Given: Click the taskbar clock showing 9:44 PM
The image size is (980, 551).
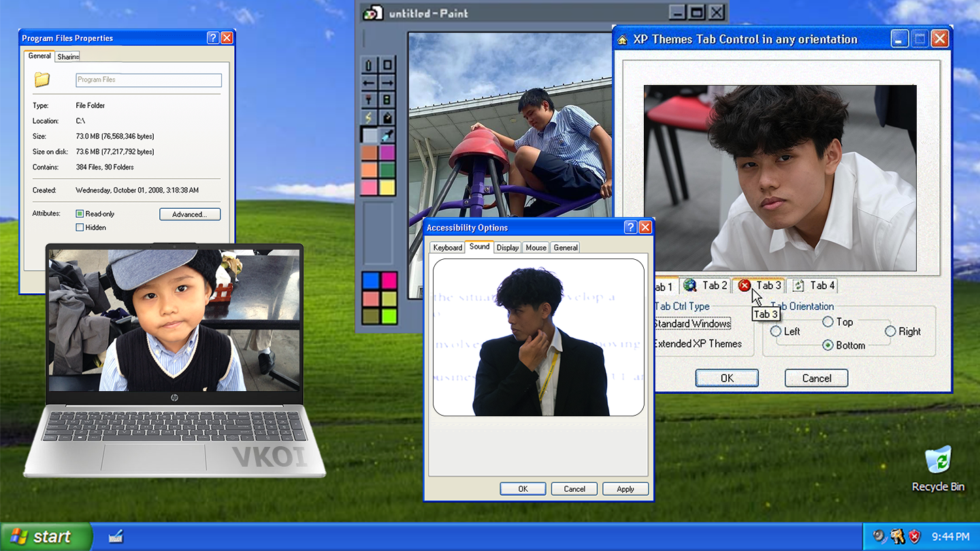Looking at the screenshot, I should (x=950, y=537).
